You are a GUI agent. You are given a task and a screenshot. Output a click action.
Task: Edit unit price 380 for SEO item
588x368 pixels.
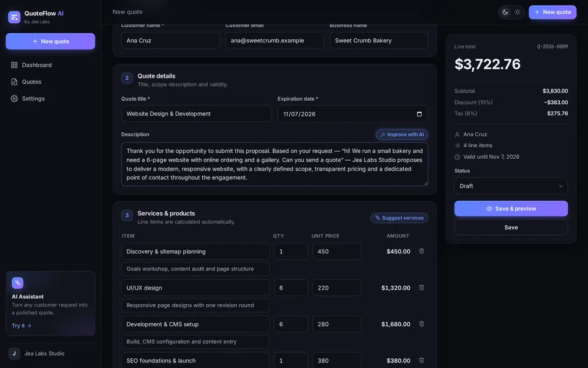(337, 360)
